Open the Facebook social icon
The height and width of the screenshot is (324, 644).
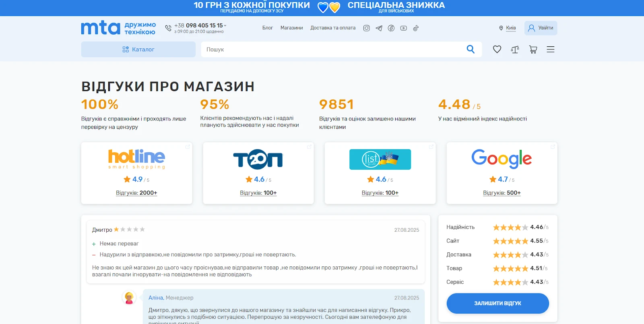click(391, 28)
